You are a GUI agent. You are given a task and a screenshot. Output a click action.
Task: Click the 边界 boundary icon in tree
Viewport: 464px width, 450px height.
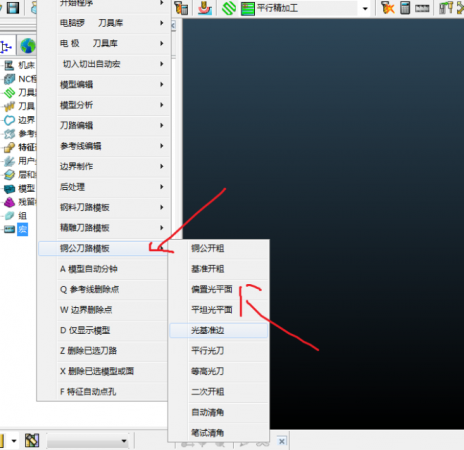(9, 120)
